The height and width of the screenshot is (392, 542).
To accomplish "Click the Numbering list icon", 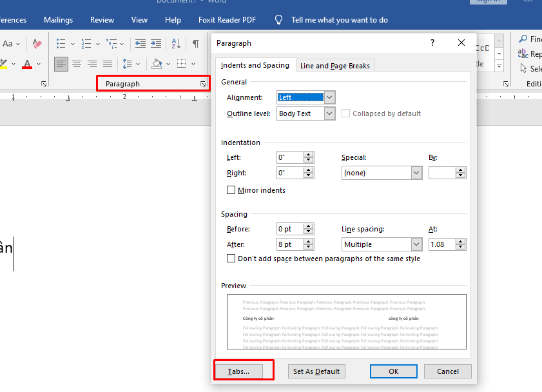I will (86, 44).
